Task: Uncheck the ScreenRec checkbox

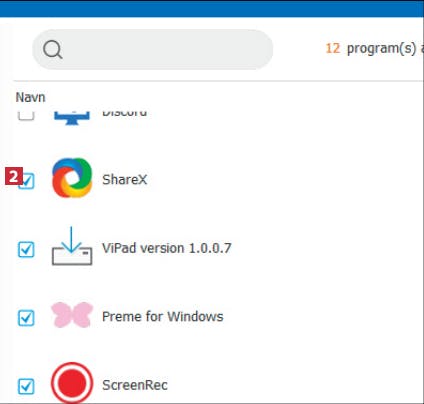Action: (26, 386)
